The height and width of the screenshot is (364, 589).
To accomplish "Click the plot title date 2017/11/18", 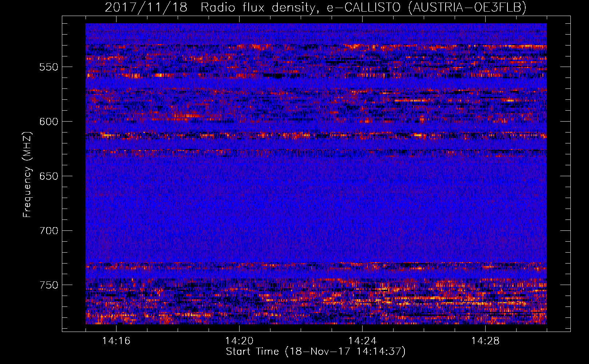I will click(146, 7).
